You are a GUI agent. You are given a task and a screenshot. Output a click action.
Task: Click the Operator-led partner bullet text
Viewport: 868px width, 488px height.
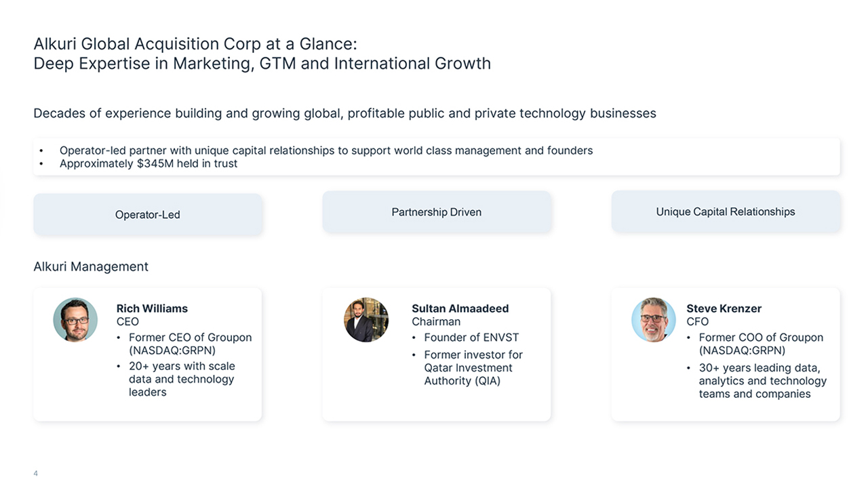326,150
